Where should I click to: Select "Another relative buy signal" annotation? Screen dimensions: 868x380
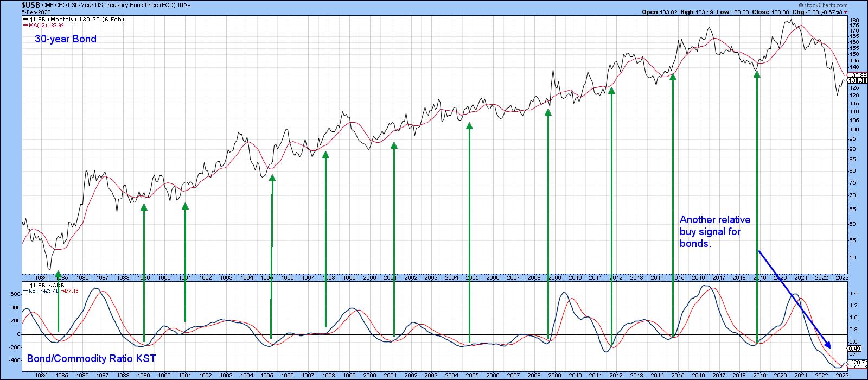point(715,232)
